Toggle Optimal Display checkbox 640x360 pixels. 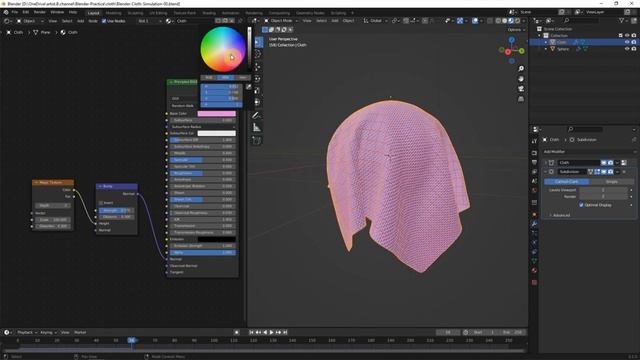581,205
